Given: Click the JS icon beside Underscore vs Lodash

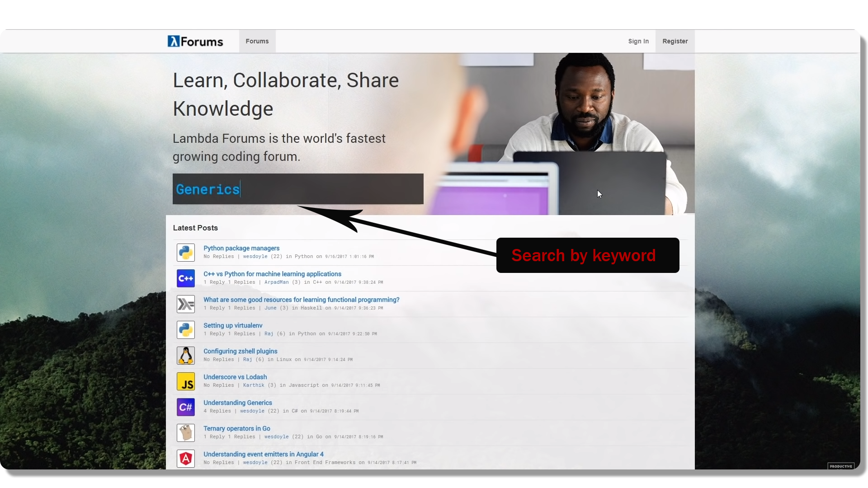Looking at the screenshot, I should tap(186, 381).
